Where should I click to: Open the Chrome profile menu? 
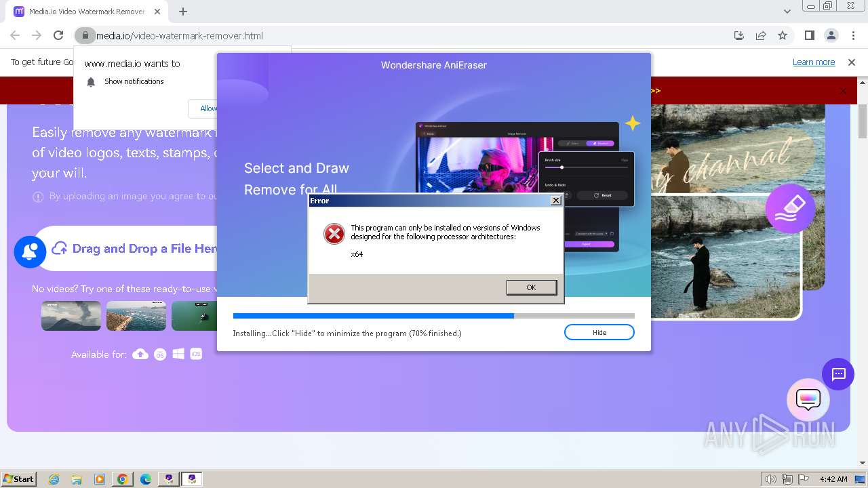point(831,35)
